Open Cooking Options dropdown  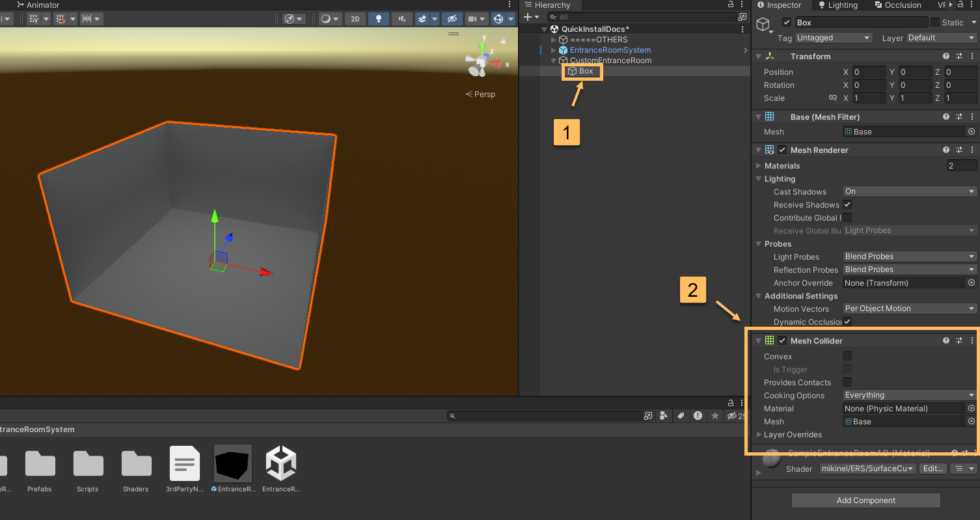[910, 395]
